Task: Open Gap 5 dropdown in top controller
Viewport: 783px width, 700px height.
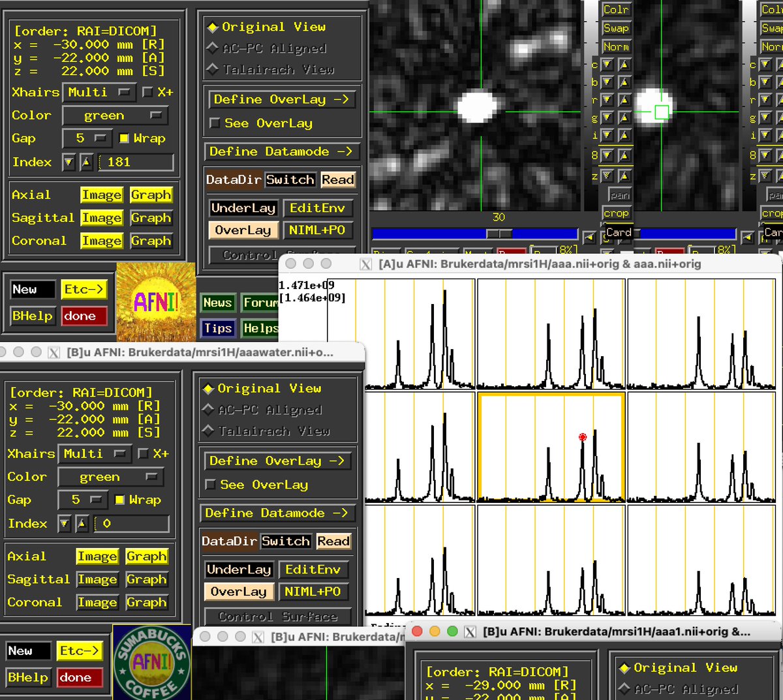Action: click(87, 138)
